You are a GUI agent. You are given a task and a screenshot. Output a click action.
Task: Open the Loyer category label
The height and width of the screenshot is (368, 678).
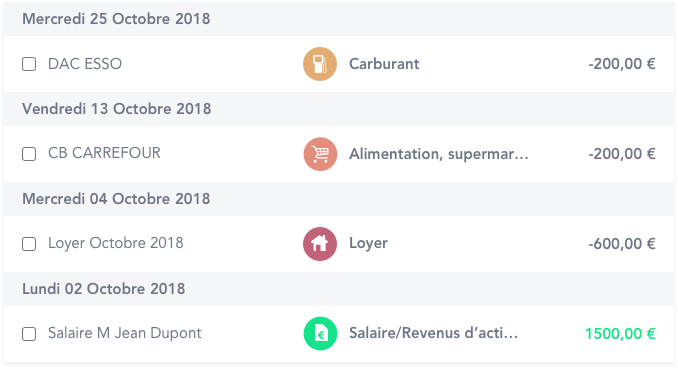(x=368, y=243)
